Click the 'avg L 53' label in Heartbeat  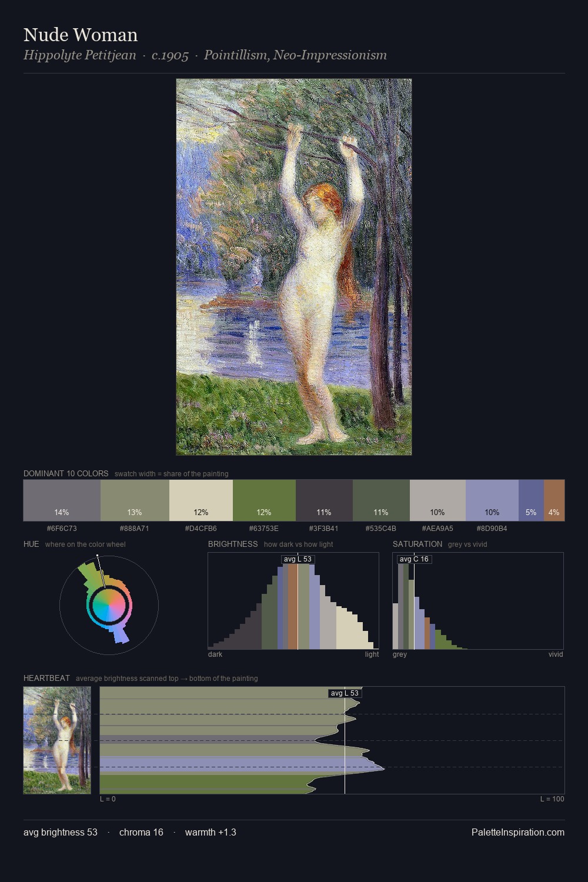[x=345, y=693]
